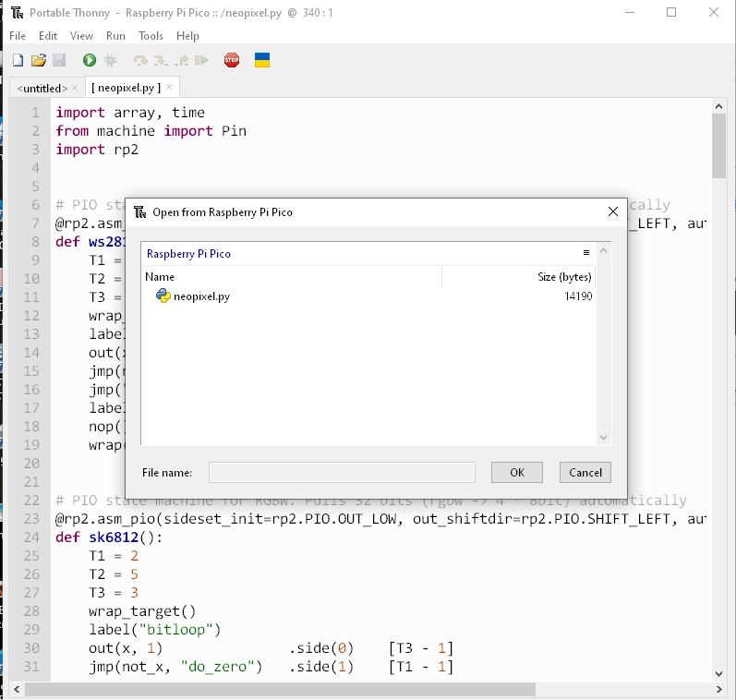Open the Tools menu
The width and height of the screenshot is (736, 700).
(x=151, y=35)
